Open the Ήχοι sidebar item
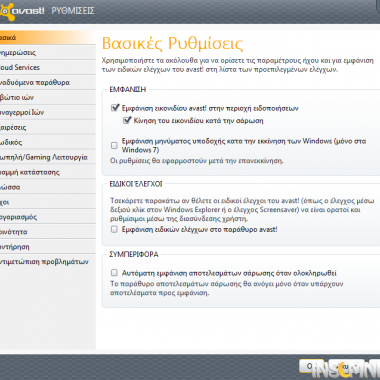Screen dimensions: 380x380 (x=47, y=202)
